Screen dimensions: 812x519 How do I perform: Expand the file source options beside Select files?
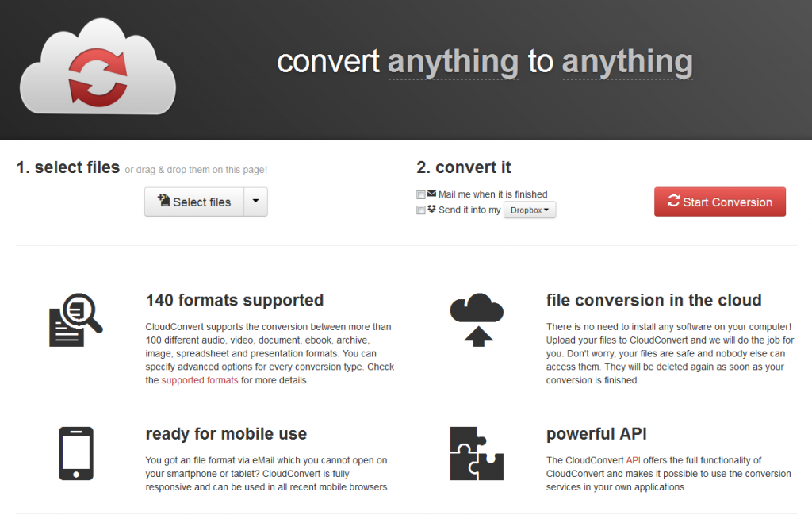tap(255, 202)
